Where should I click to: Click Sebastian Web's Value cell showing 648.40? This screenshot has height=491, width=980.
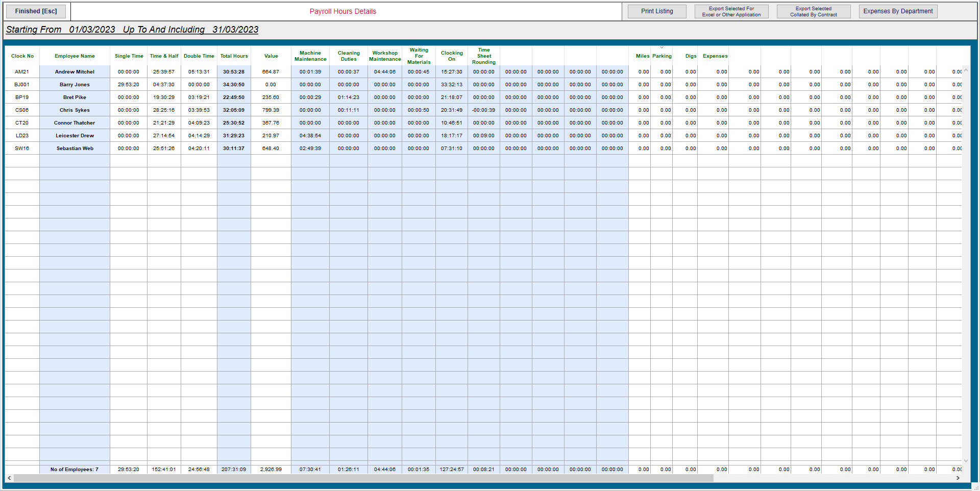[271, 148]
